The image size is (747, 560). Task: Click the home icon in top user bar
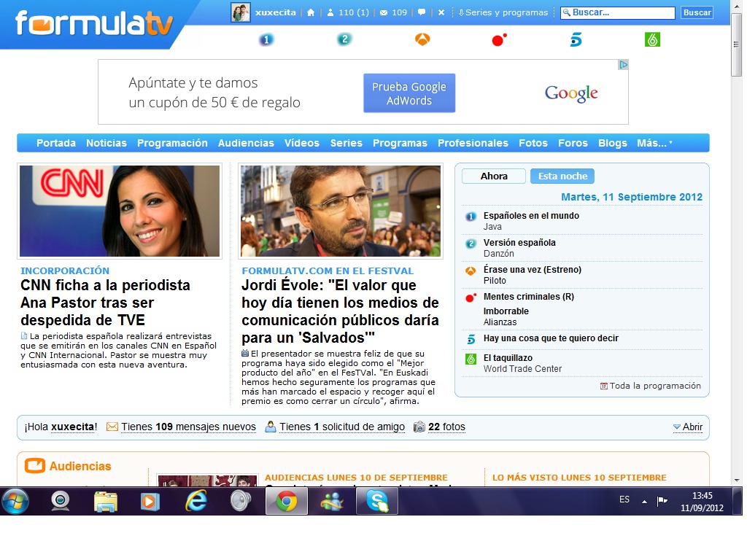coord(311,12)
